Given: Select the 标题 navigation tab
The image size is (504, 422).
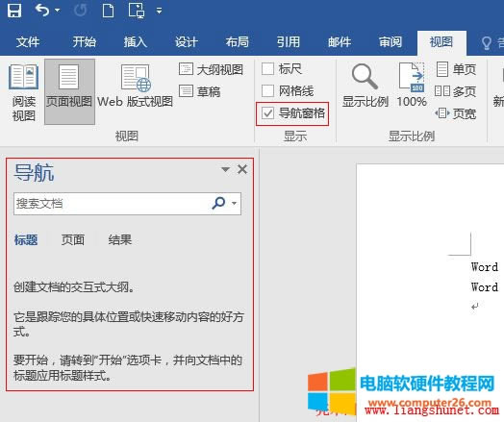Looking at the screenshot, I should pos(26,240).
